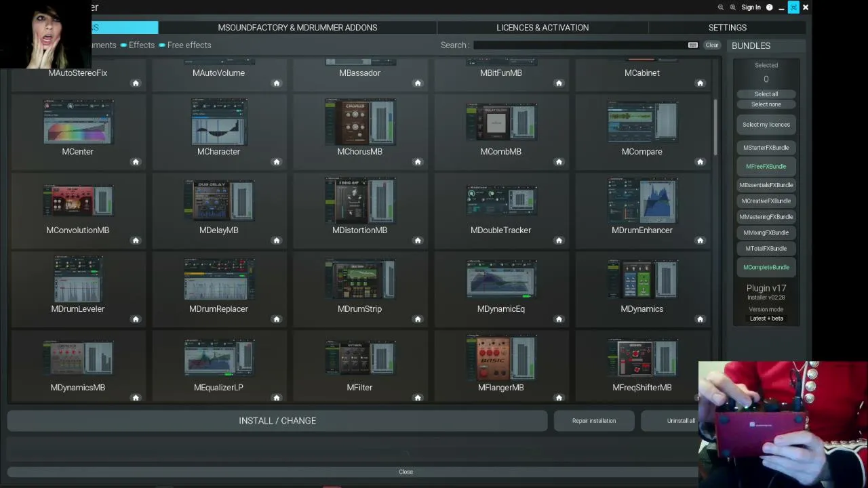Toggle the MMixingFXBundle selection
This screenshot has width=868, height=488.
click(x=766, y=233)
